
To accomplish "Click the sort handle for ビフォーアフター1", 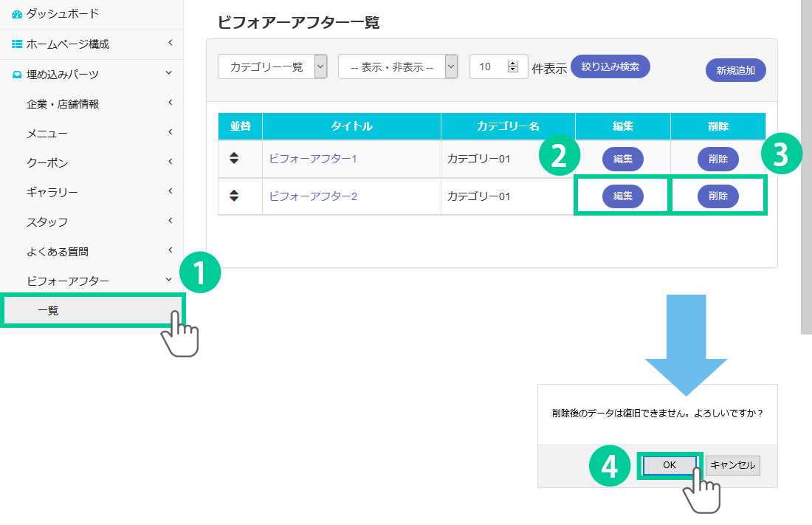I will point(234,158).
